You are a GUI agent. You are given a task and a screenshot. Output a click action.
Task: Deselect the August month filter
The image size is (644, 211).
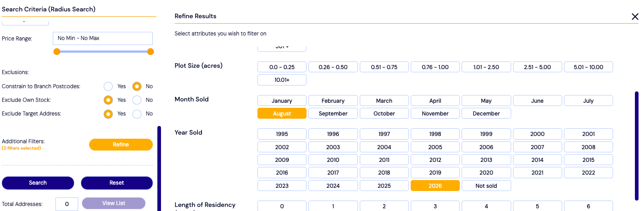coord(282,113)
